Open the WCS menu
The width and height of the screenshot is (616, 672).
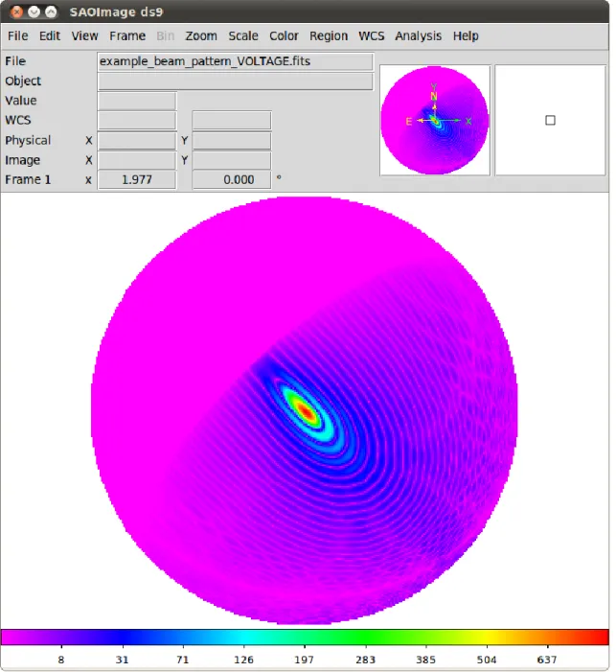[372, 36]
